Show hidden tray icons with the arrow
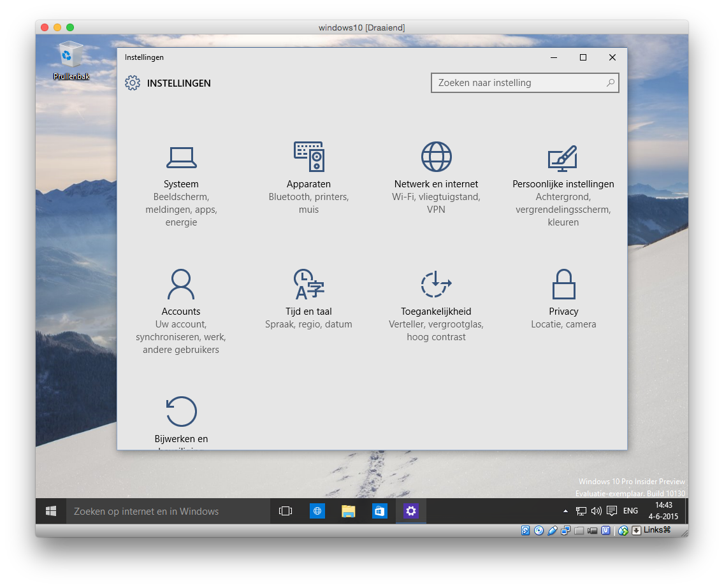This screenshot has width=724, height=588. coord(565,511)
